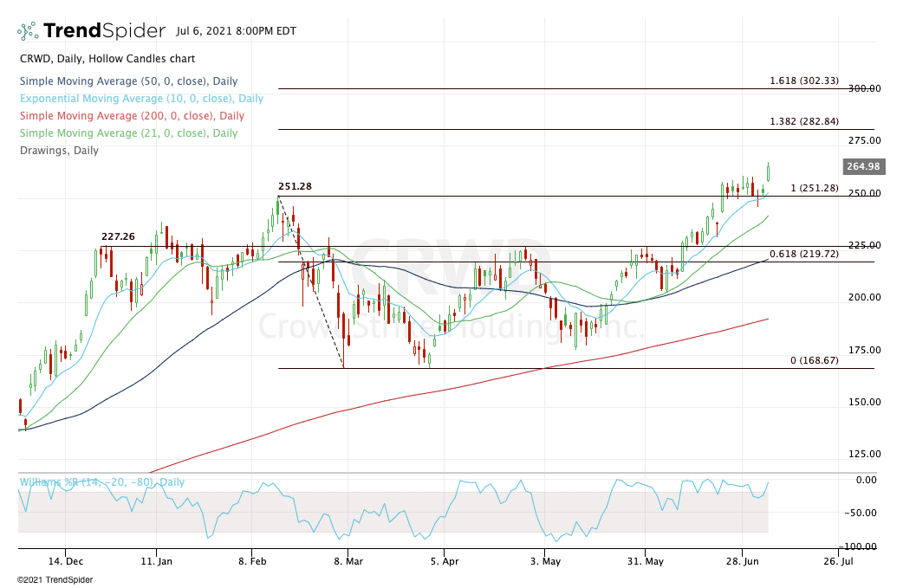The height and width of the screenshot is (588, 903).
Task: Select the 251.28 peak price annotation
Action: (x=296, y=186)
